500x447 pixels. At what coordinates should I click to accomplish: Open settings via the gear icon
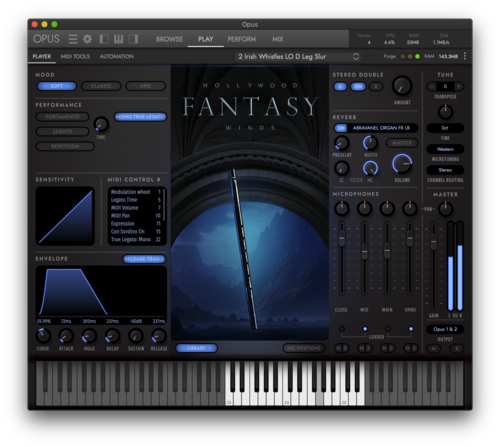tap(87, 39)
